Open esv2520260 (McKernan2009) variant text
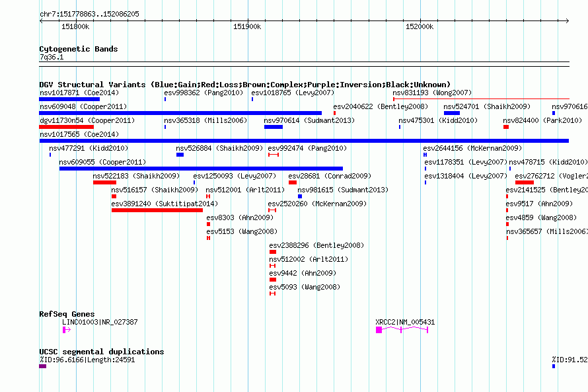 (x=317, y=204)
